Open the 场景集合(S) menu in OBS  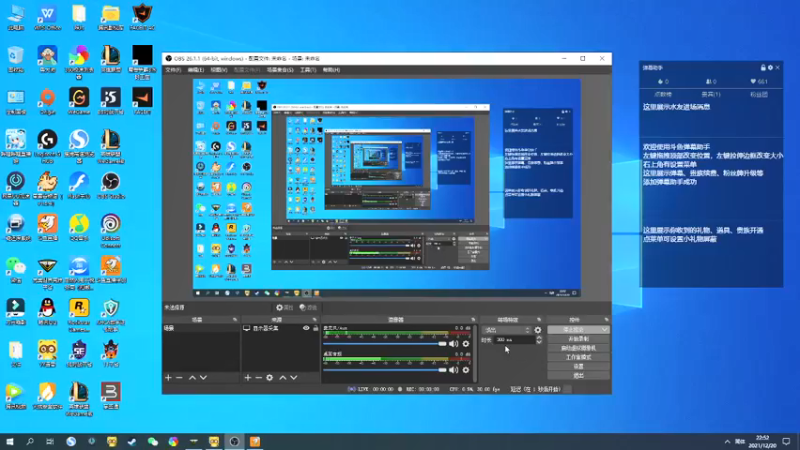tap(280, 70)
